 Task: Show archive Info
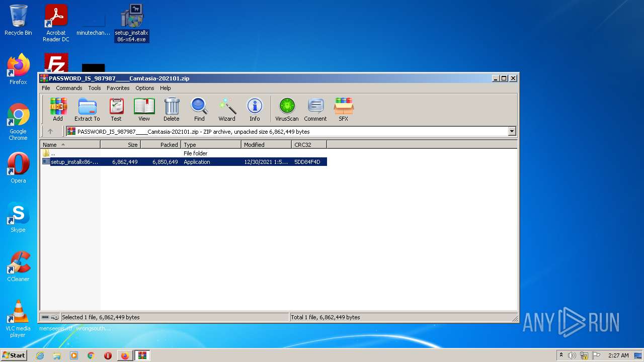[255, 110]
